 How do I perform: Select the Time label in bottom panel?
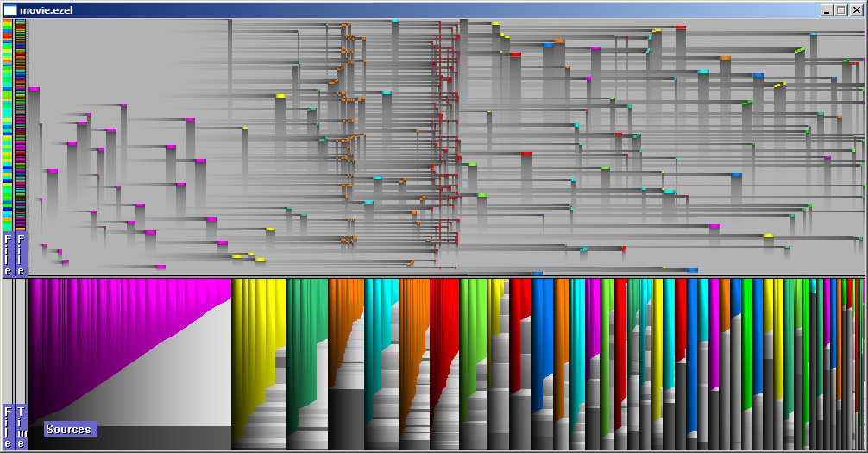click(21, 426)
